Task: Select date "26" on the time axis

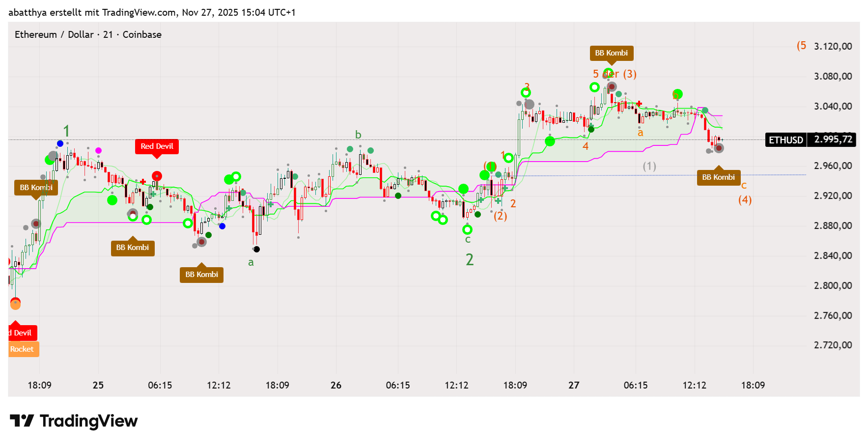Action: pyautogui.click(x=336, y=385)
